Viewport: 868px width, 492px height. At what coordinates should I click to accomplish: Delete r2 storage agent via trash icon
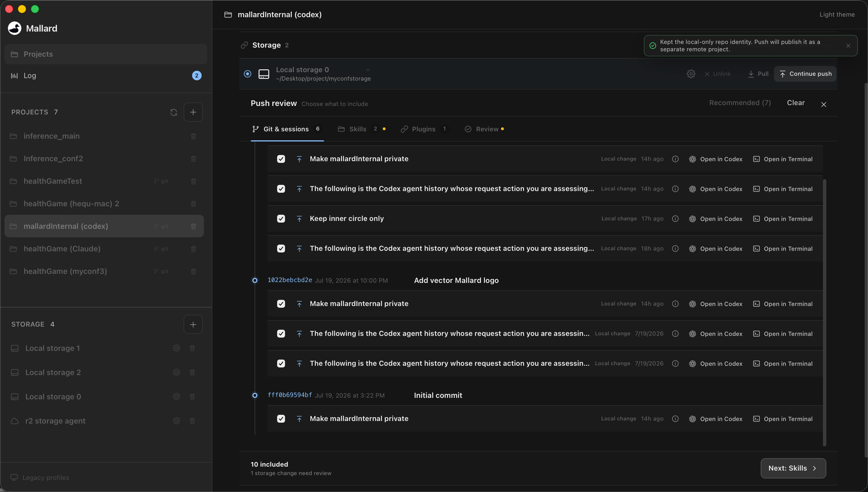pos(192,421)
